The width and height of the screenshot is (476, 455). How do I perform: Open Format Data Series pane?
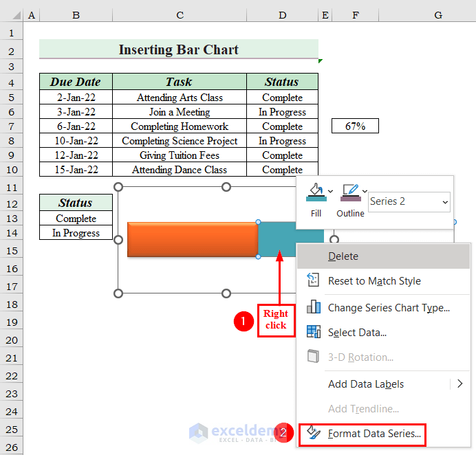click(x=363, y=434)
